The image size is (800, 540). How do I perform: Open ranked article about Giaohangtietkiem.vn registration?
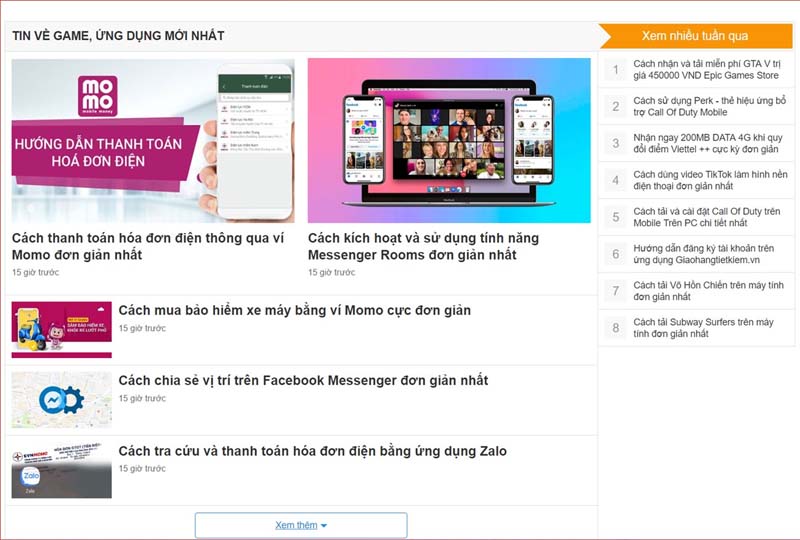(704, 254)
